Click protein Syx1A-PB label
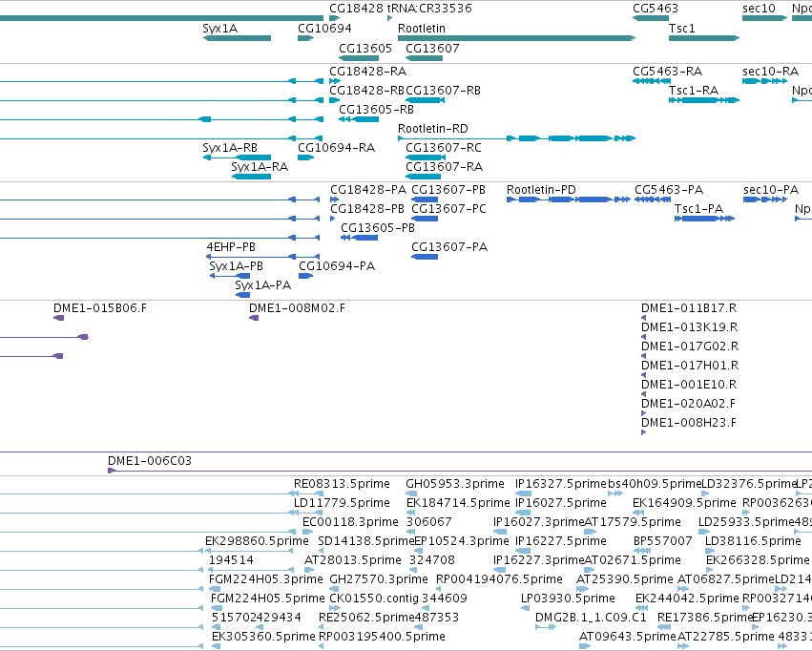The image size is (812, 651). click(x=236, y=266)
